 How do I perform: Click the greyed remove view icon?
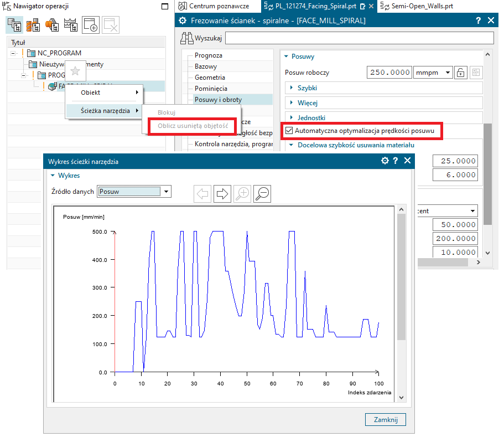(x=111, y=25)
